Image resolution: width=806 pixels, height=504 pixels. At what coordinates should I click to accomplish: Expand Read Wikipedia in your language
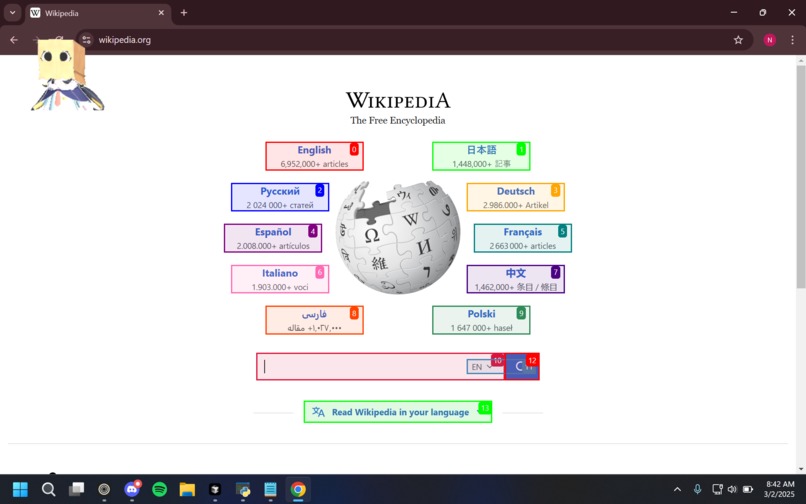[x=398, y=412]
